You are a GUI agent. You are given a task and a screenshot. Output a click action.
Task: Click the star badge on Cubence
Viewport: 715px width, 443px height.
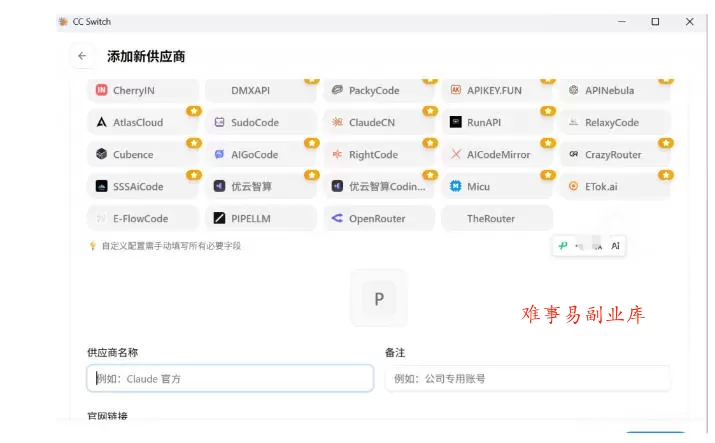(194, 143)
